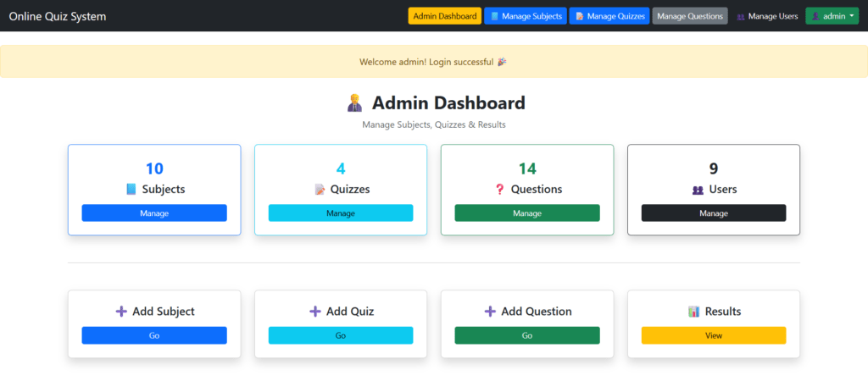Click Manage button on Users card
This screenshot has width=868, height=392.
pyautogui.click(x=714, y=213)
